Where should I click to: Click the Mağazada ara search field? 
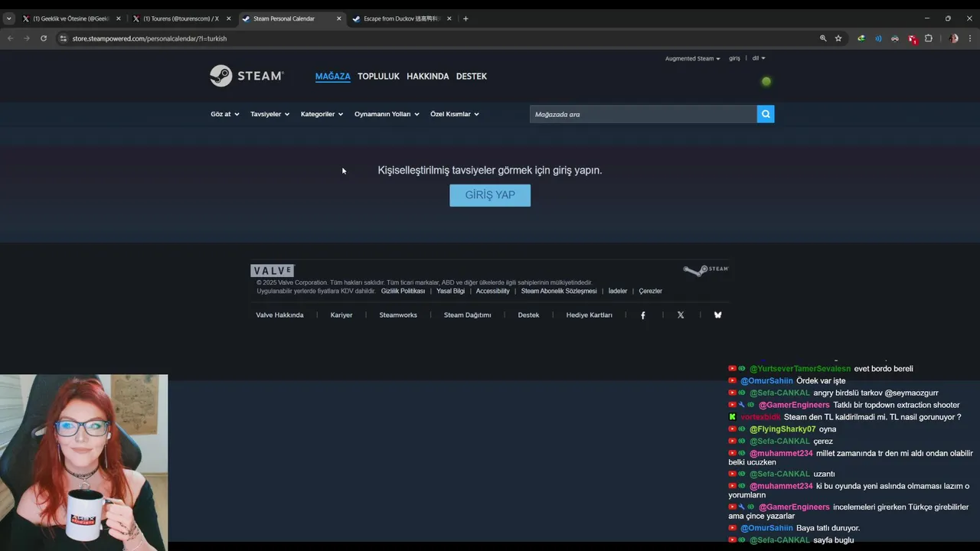coord(643,114)
